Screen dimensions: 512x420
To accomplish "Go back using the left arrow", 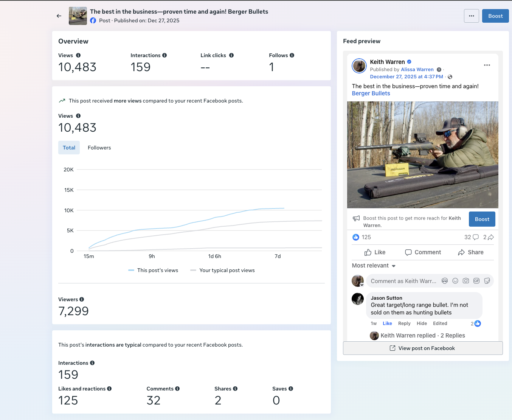I will pos(59,16).
